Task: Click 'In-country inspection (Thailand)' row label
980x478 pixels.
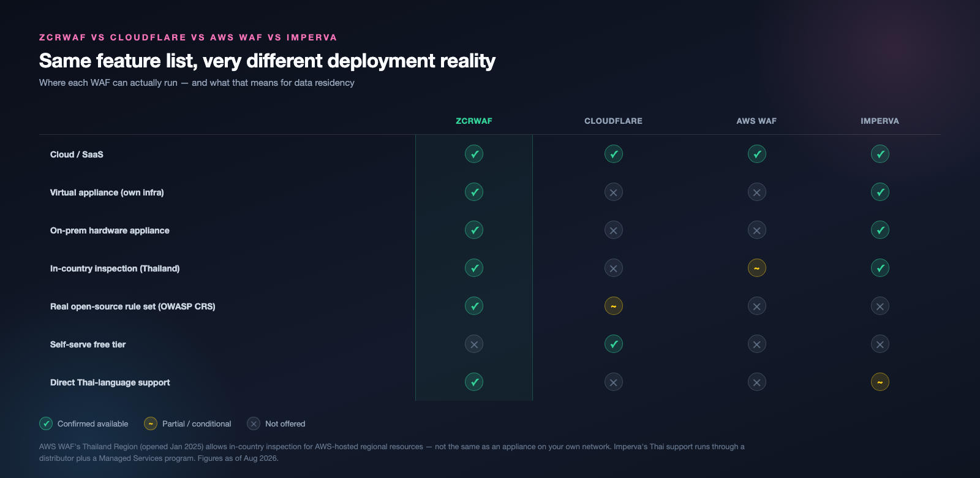Action: point(115,268)
